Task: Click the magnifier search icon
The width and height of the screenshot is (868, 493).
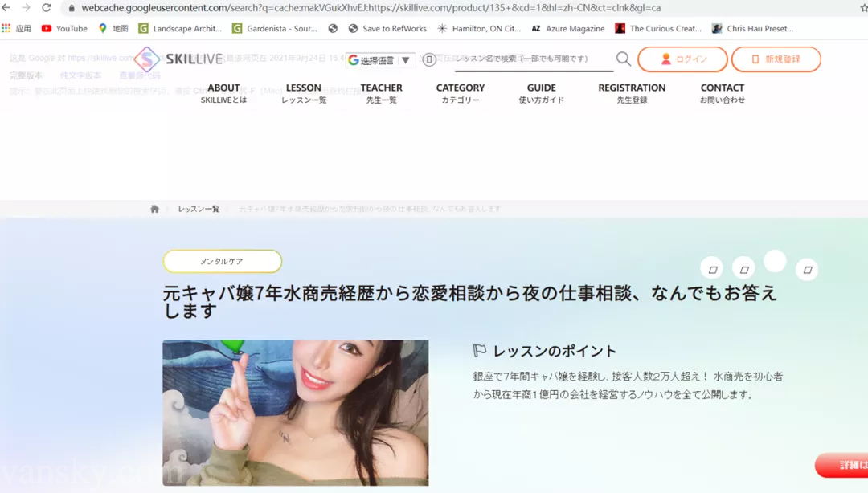Action: tap(624, 59)
